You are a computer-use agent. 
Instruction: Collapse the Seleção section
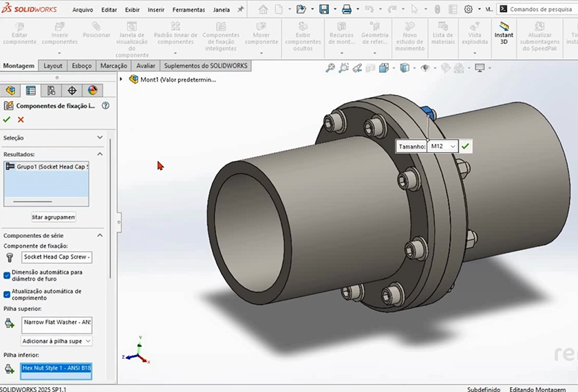pos(100,138)
